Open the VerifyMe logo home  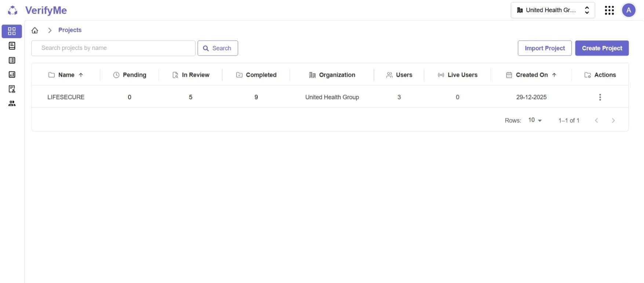[12, 10]
